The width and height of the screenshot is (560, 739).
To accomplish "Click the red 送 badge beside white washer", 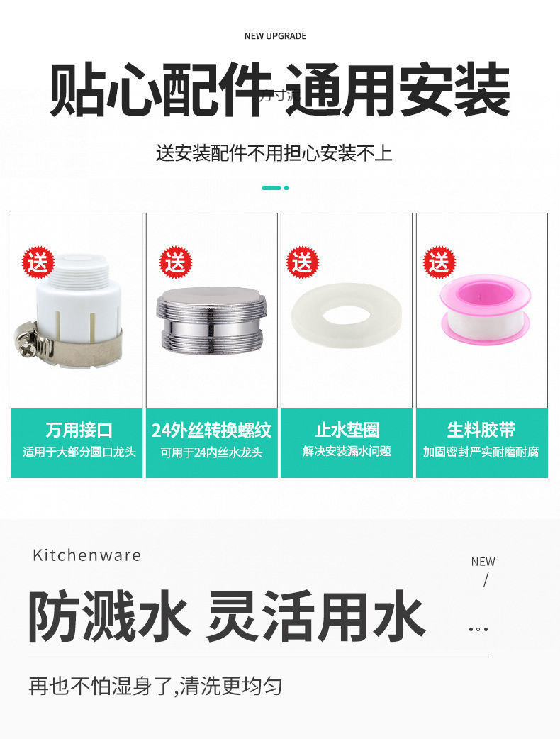I will point(303,262).
